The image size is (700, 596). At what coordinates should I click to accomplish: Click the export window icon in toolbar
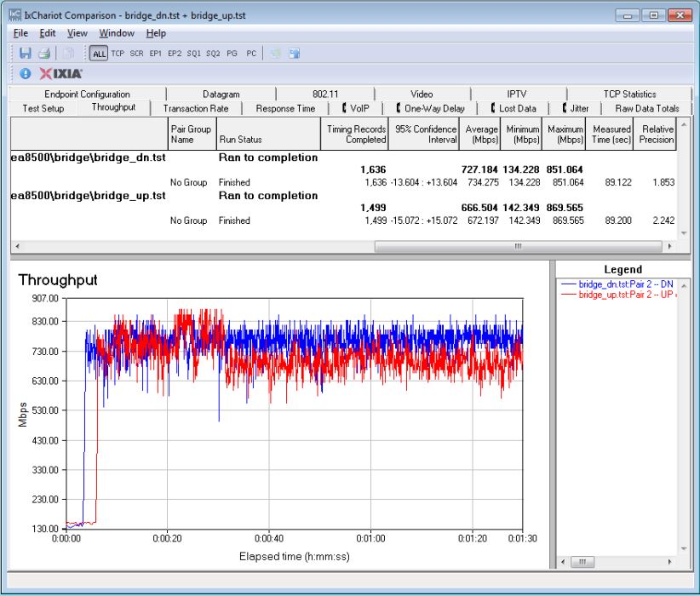point(294,54)
